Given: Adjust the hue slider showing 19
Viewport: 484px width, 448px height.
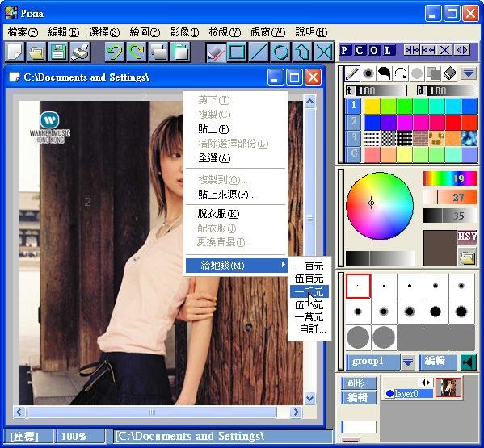Looking at the screenshot, I should pos(450,178).
